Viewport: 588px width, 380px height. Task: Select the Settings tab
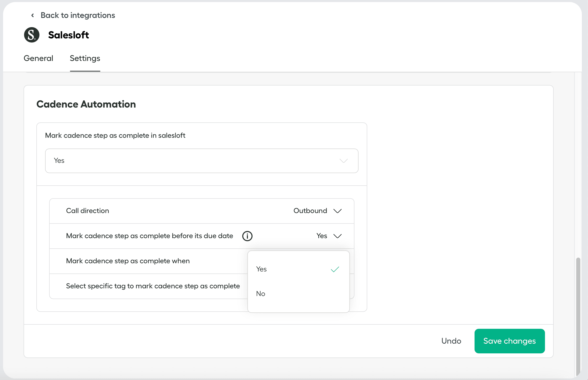(85, 58)
